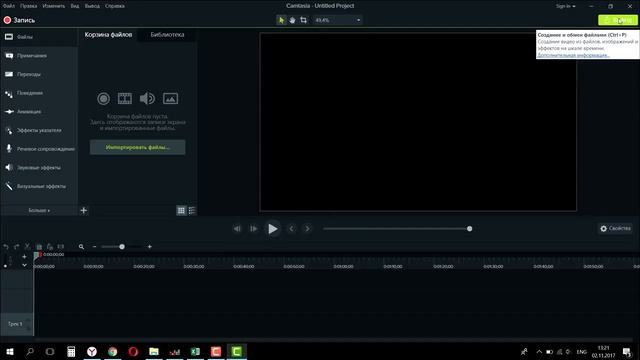Screen dimensions: 640x360
Task: Expand the track options chevron
Action: pyautogui.click(x=24, y=265)
